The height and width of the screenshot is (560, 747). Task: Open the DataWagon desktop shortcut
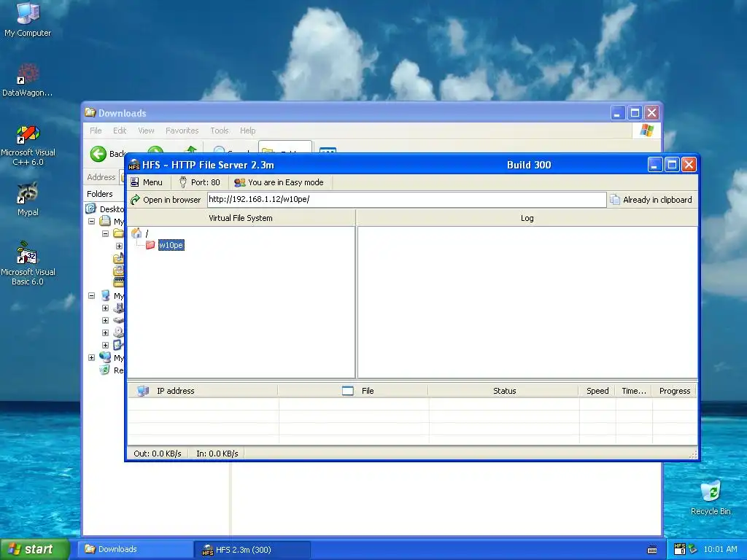pos(28,80)
